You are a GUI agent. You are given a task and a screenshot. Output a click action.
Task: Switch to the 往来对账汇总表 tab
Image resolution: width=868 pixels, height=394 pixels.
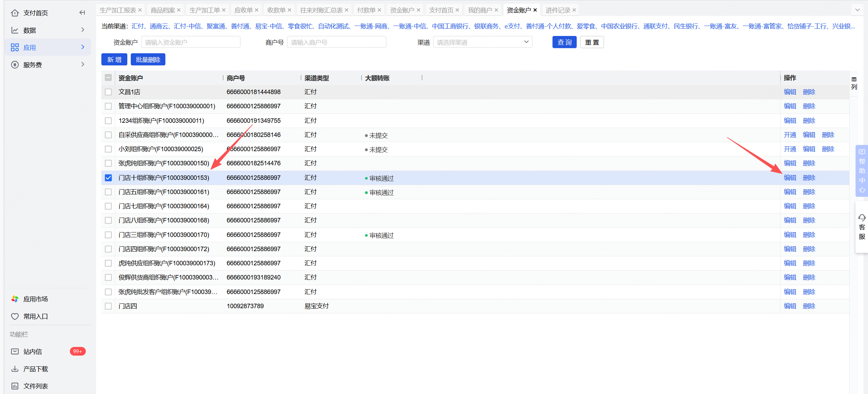click(321, 10)
